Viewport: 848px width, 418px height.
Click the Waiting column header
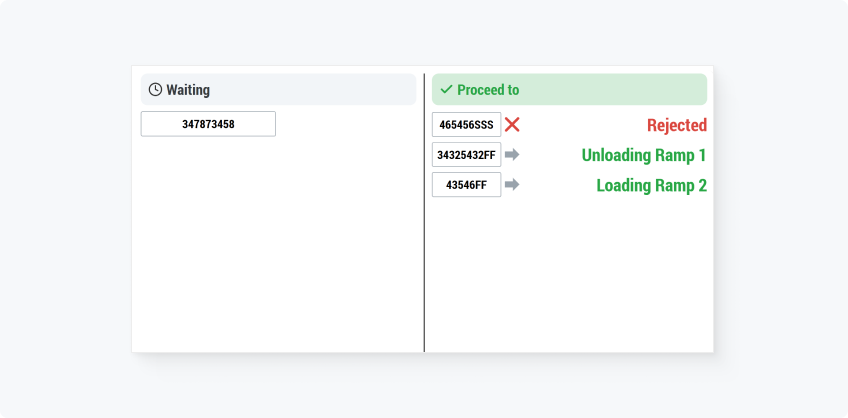(x=279, y=89)
